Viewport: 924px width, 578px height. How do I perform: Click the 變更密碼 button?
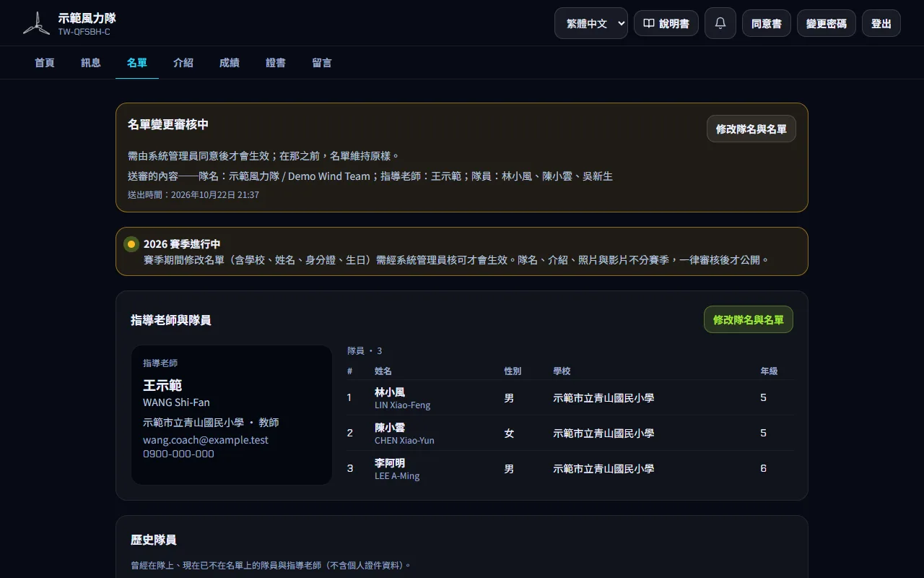click(827, 23)
